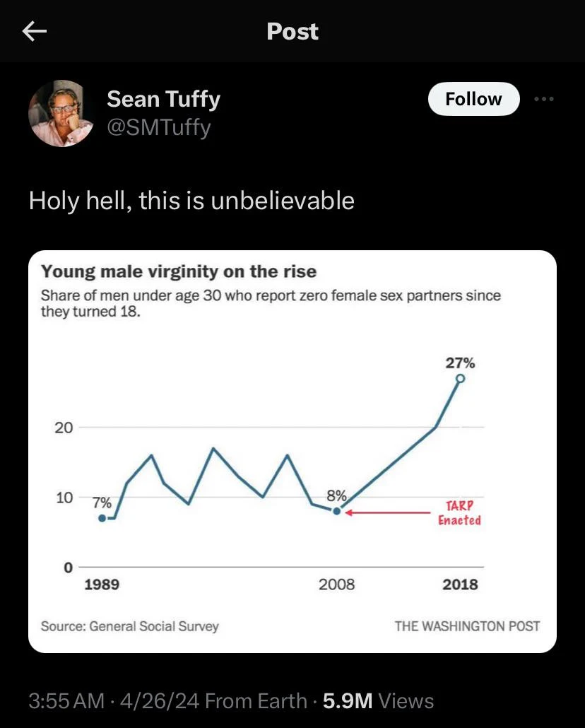Screen dimensions: 585x728
Task: Select the Post header title
Action: coord(292,31)
